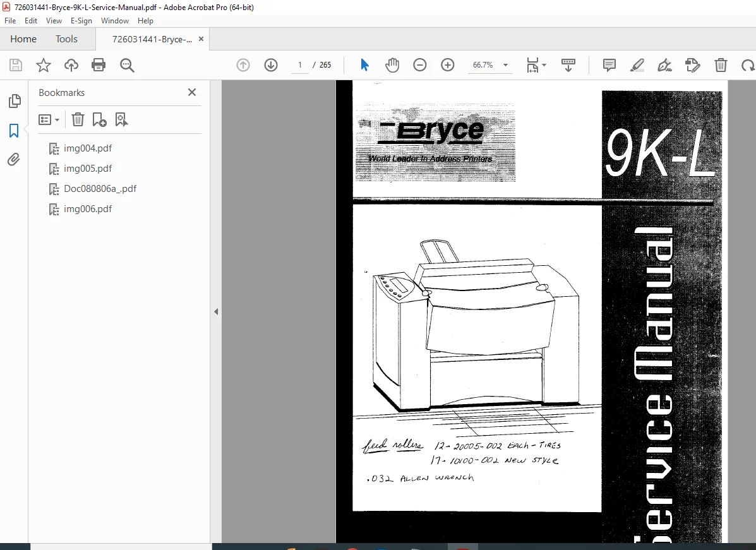This screenshot has width=756, height=550.
Task: Open the attachments paperclip panel
Action: click(14, 160)
